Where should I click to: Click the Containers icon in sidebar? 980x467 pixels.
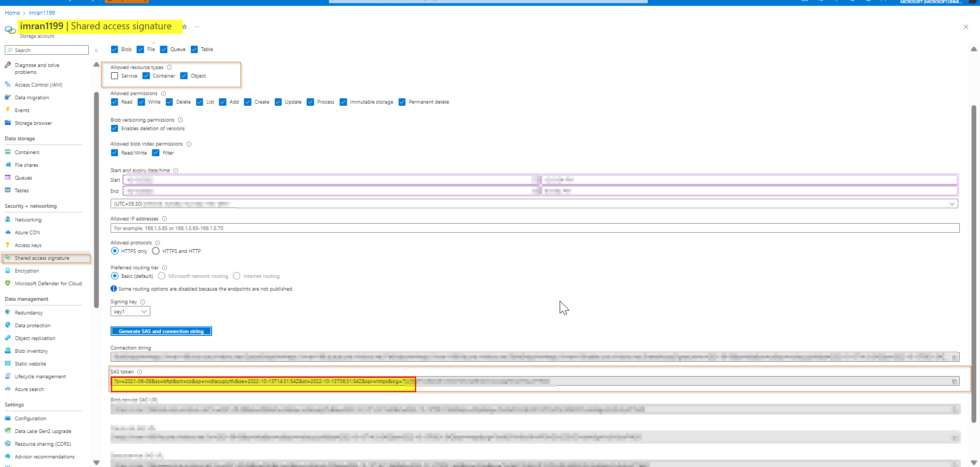[x=7, y=152]
